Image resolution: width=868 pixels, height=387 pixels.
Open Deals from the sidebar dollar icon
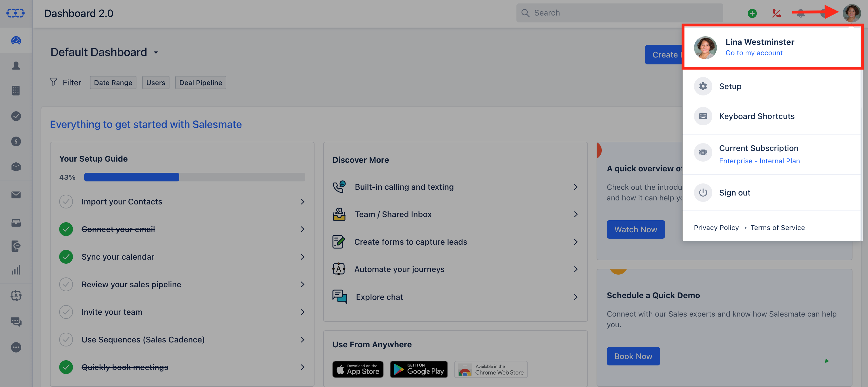click(x=16, y=141)
